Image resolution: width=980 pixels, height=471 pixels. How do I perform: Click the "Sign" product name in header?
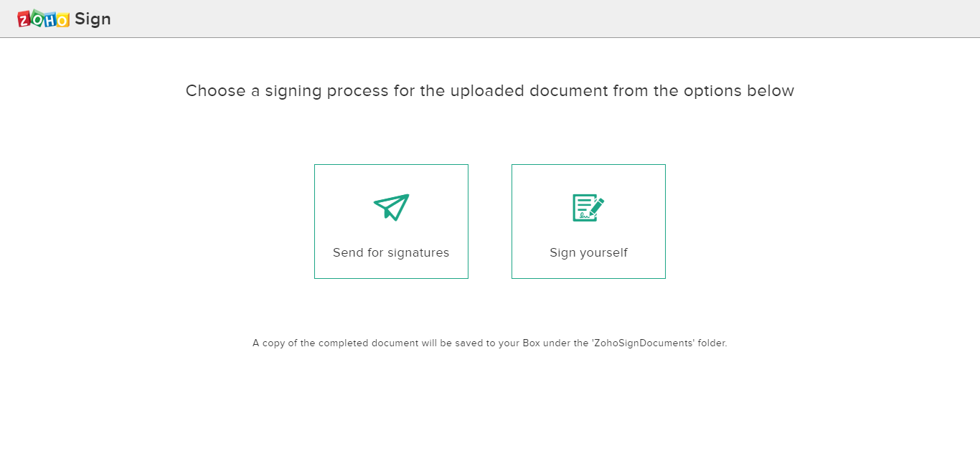coord(93,19)
